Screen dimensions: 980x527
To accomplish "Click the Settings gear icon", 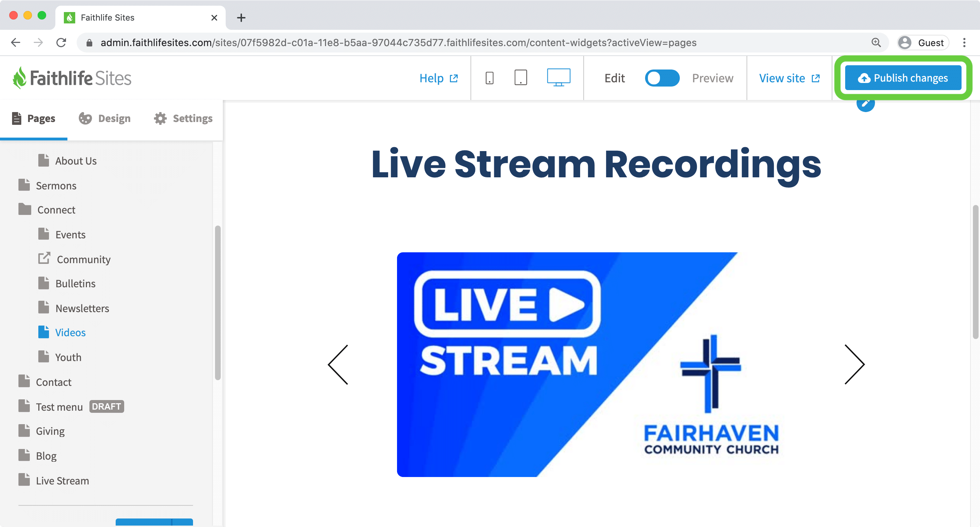I will pos(160,119).
